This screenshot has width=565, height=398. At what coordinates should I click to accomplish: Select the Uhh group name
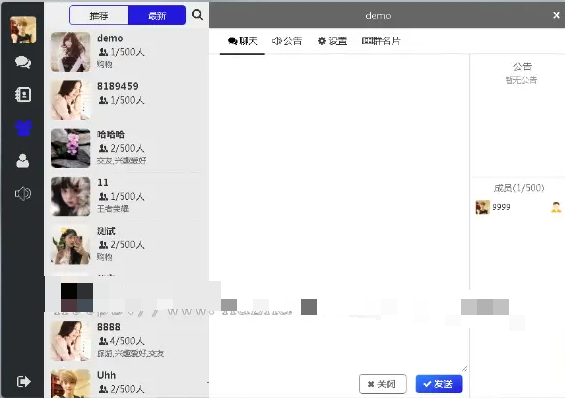click(107, 375)
